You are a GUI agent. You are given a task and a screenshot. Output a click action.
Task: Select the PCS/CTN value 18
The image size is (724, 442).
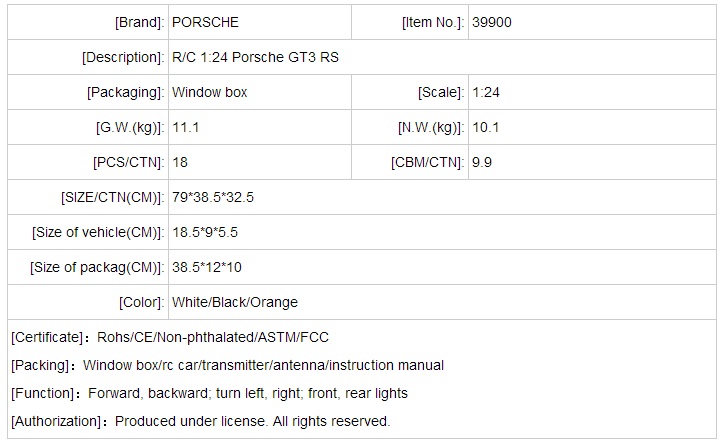tap(180, 162)
